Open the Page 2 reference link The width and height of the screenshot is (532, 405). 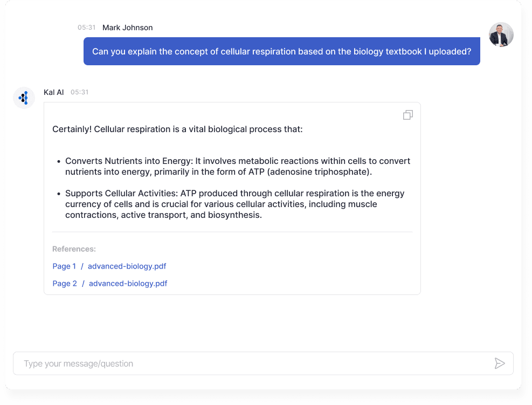click(65, 284)
